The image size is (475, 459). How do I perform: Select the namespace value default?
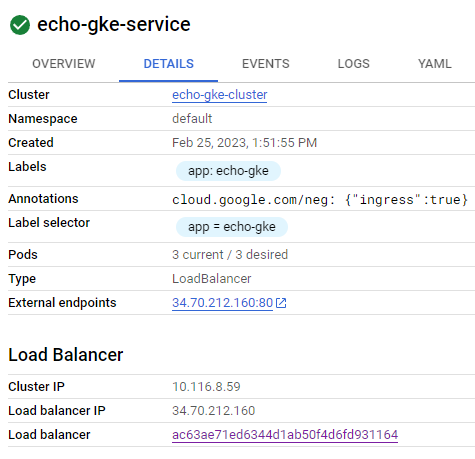pyautogui.click(x=192, y=119)
